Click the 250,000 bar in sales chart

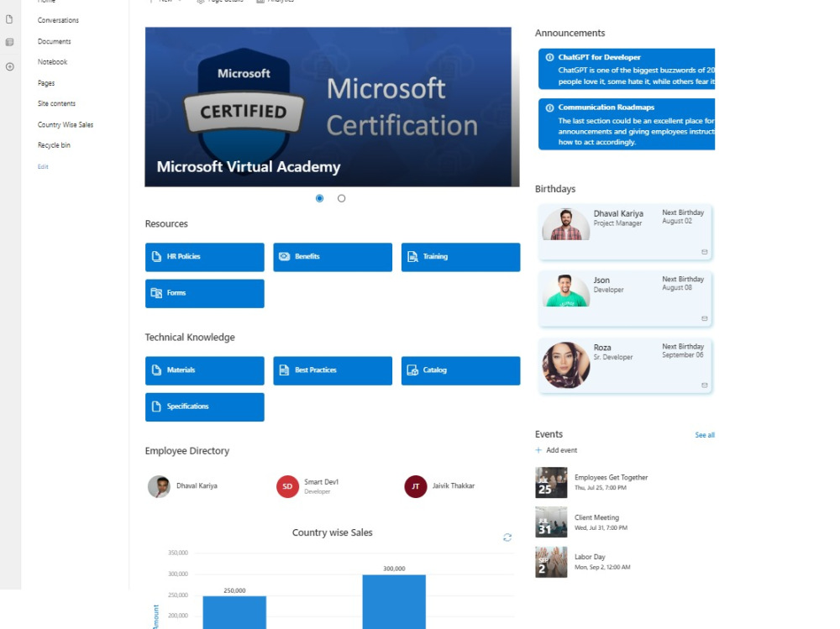click(234, 612)
